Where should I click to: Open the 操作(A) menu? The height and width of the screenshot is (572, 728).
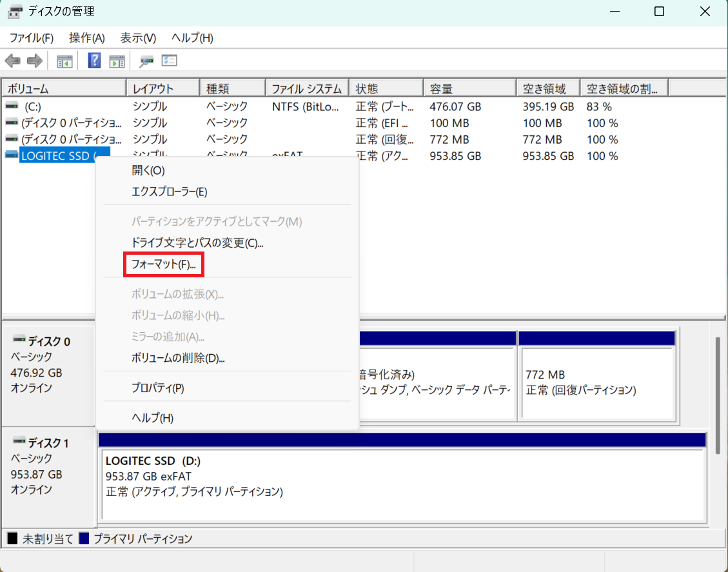(86, 38)
